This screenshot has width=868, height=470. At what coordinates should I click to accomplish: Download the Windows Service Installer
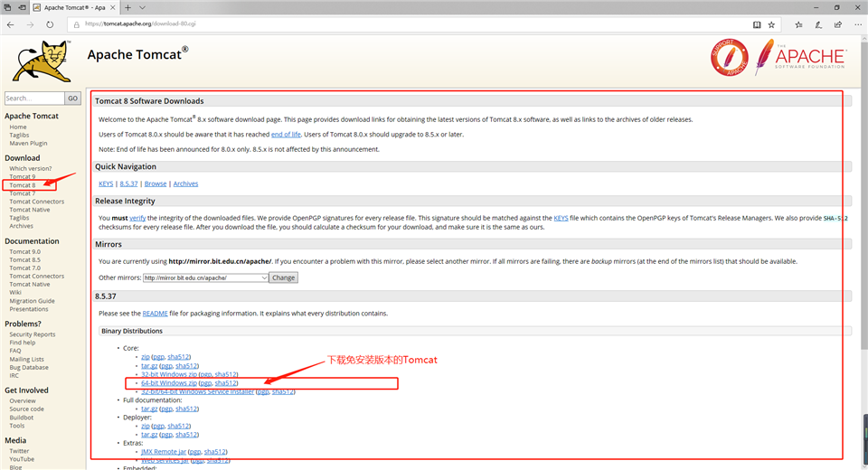pos(198,391)
